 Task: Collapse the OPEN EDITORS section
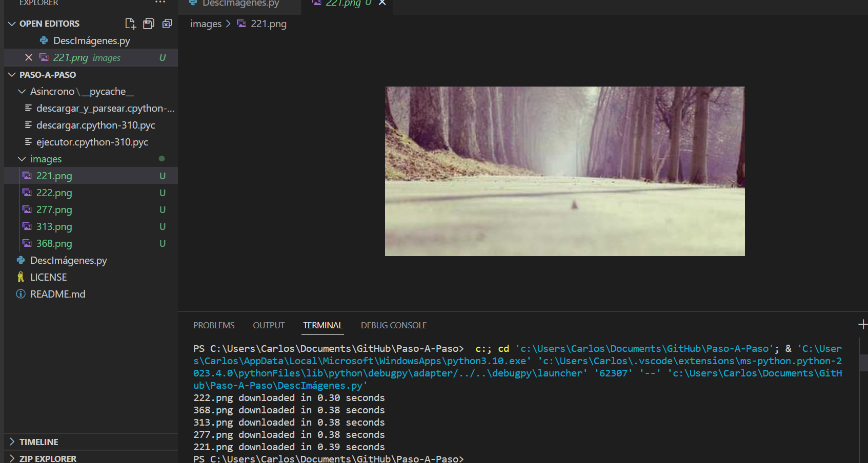point(12,23)
